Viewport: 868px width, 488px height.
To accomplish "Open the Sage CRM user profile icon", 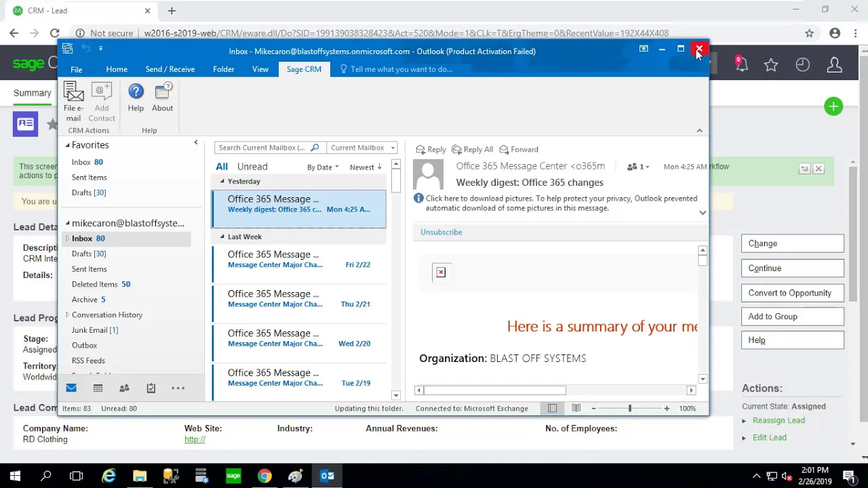I will click(835, 65).
